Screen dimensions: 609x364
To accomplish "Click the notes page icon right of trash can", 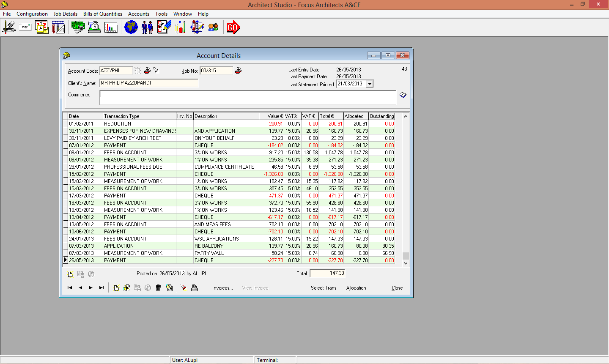I will click(169, 288).
